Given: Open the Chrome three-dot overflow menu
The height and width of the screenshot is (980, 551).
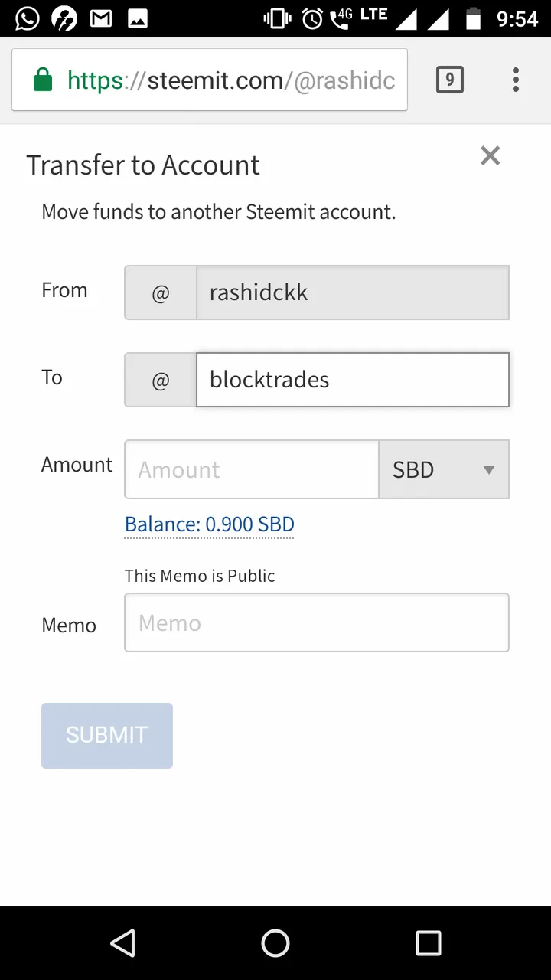Looking at the screenshot, I should (516, 80).
